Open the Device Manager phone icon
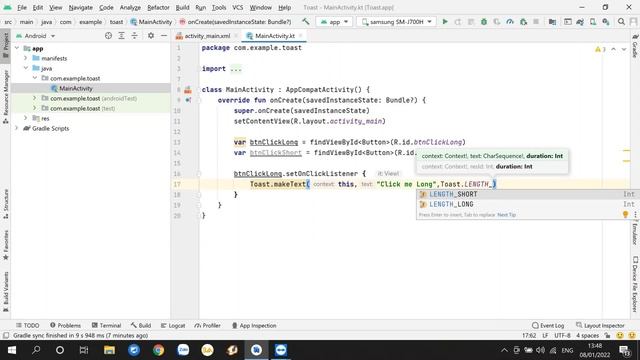This screenshot has height=360, width=640. coord(593,22)
